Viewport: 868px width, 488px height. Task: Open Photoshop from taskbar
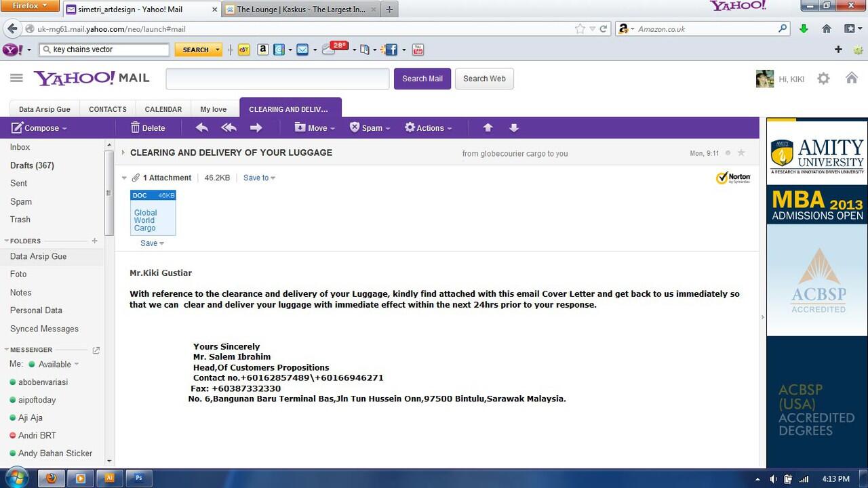[139, 478]
